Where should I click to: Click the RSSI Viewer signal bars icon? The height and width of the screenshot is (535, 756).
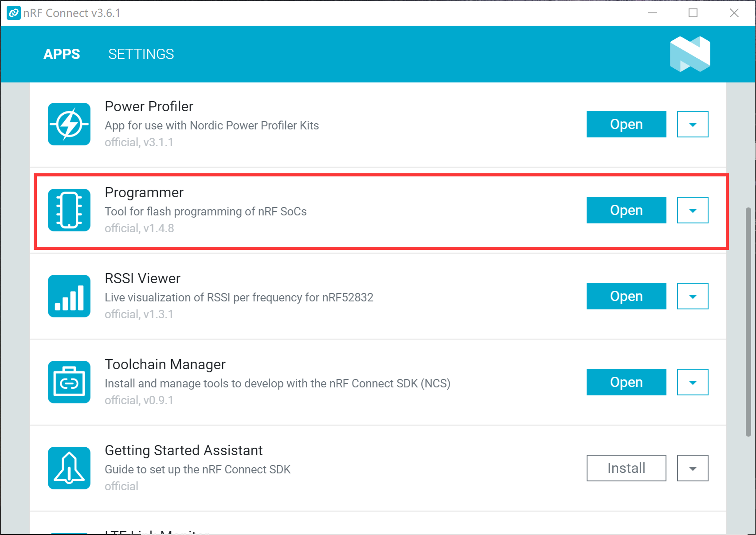click(x=69, y=296)
